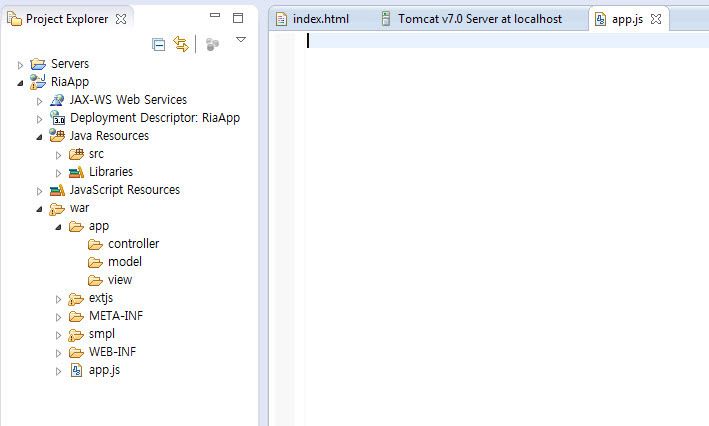
Task: Select the model folder label
Action: tap(125, 262)
